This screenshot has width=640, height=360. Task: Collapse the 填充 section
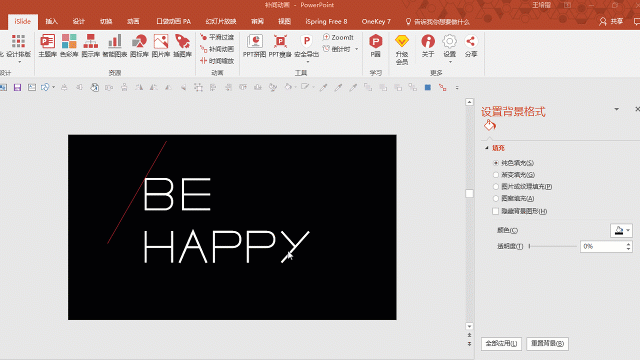487,148
